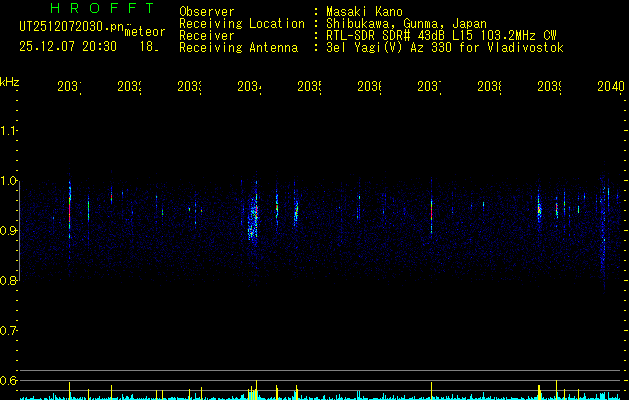The image size is (629, 400).
Task: Click the vertical gray frequency range bar at left
Action: tap(19, 231)
